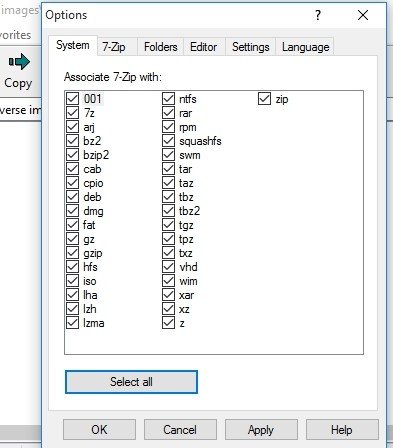Uncheck the 001 association checkbox

[x=72, y=99]
